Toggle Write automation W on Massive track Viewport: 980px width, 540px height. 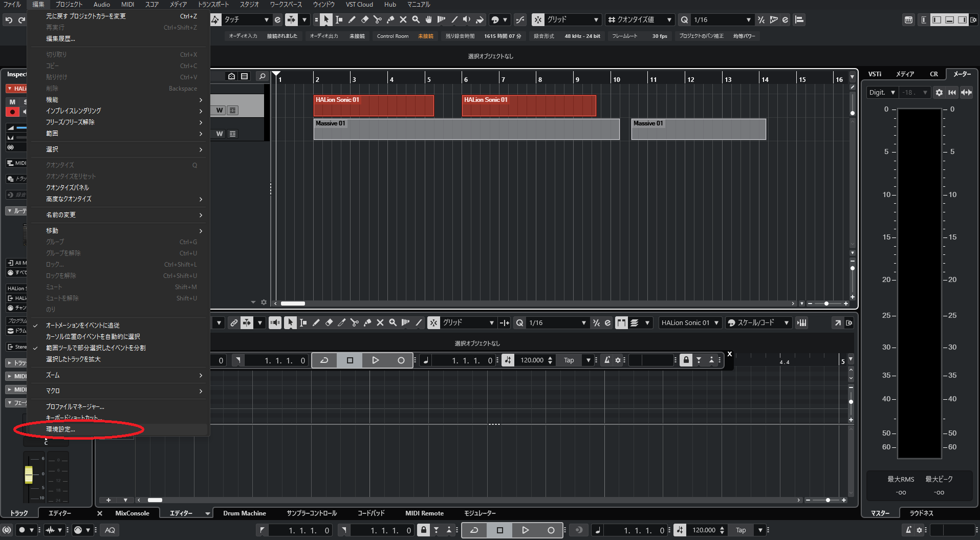coord(220,134)
